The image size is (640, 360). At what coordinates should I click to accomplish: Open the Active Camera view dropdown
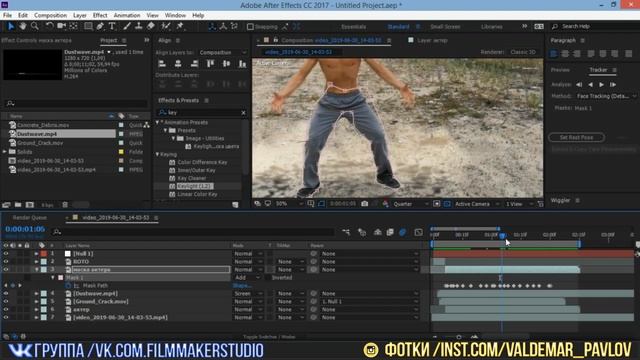(x=476, y=204)
